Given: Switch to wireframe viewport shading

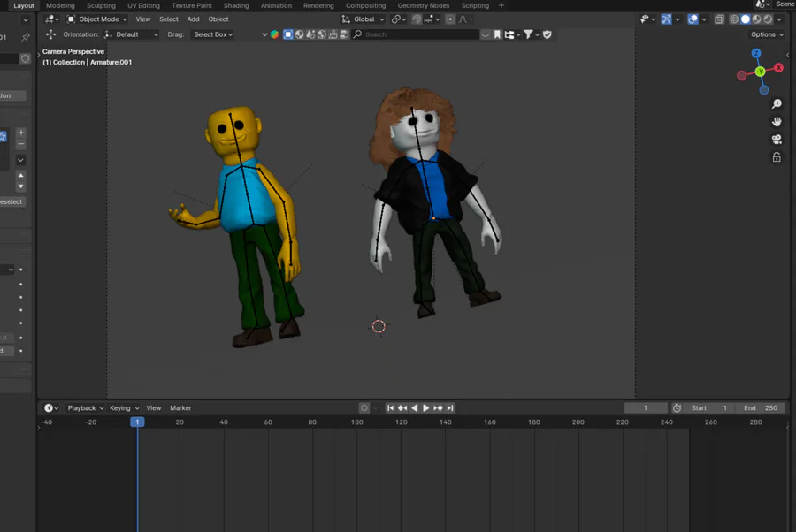Looking at the screenshot, I should [x=733, y=19].
